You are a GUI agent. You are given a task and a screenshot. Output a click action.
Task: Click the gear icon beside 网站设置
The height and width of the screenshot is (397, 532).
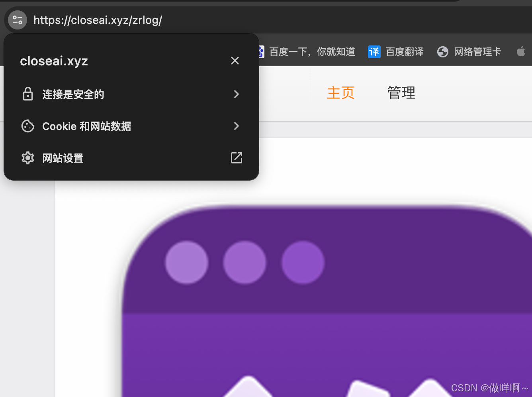tap(28, 158)
